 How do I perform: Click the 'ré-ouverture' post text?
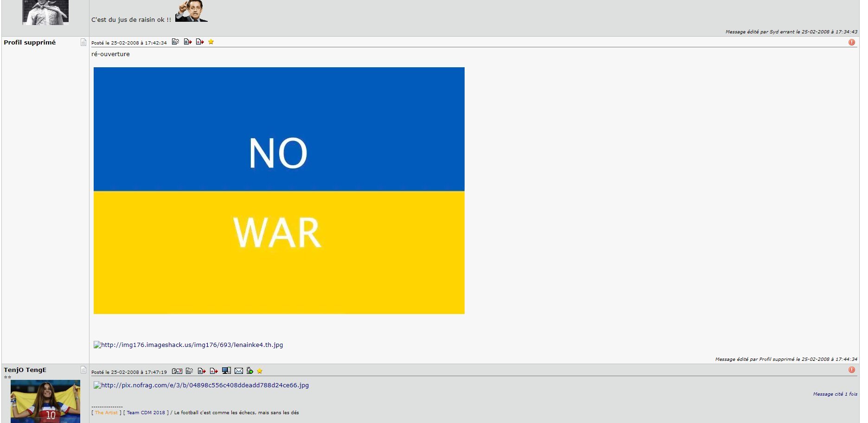coord(110,54)
